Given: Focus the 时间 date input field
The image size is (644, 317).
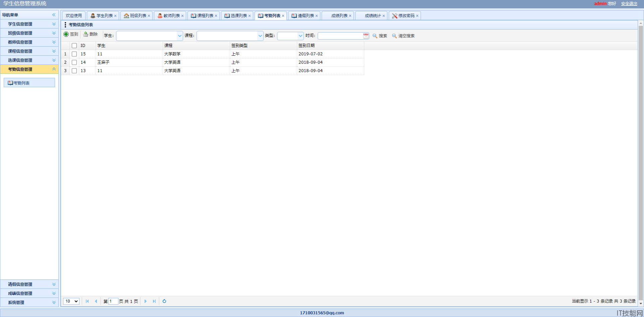Looking at the screenshot, I should click(340, 36).
